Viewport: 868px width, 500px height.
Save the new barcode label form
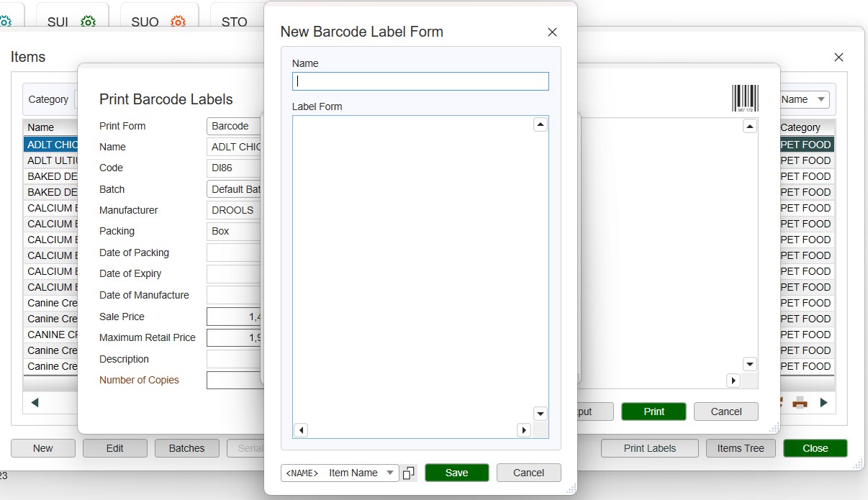click(456, 473)
